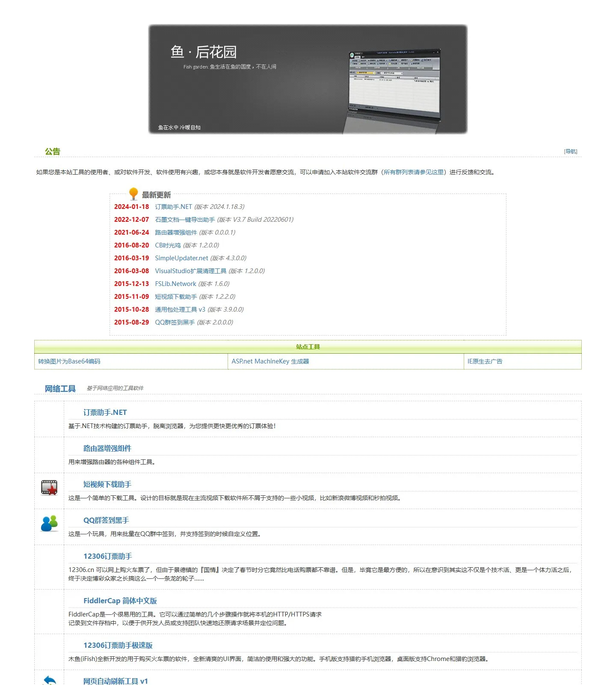616x685 pixels.
Task: Open the 所有群列表请参见这里 link
Action: pyautogui.click(x=414, y=172)
